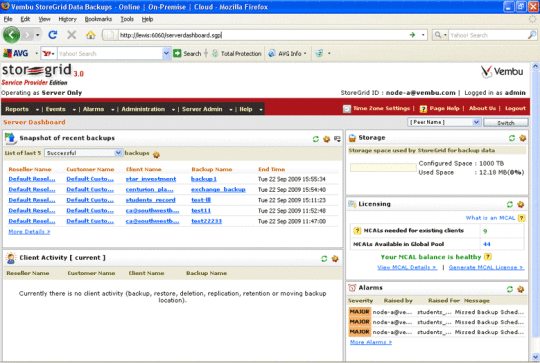Open Total Protection in AVG toolbar
540x363 pixels.
click(237, 53)
